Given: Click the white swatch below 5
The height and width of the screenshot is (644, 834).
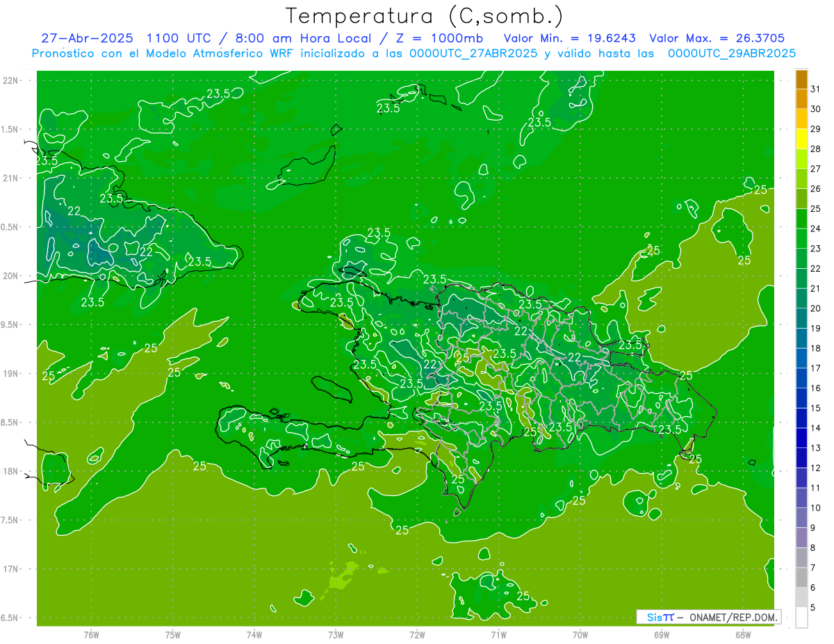Looking at the screenshot, I should [x=801, y=618].
